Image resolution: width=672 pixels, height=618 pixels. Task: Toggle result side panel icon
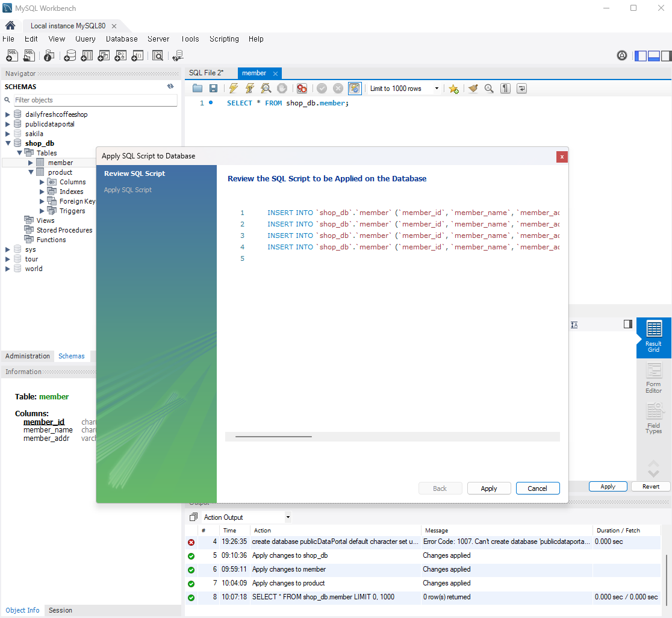pos(628,324)
